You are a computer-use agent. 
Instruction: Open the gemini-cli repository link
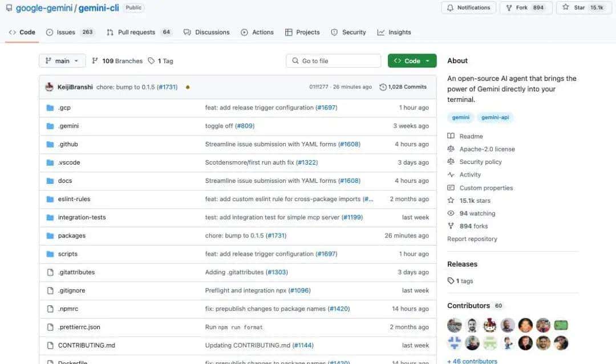click(x=99, y=8)
